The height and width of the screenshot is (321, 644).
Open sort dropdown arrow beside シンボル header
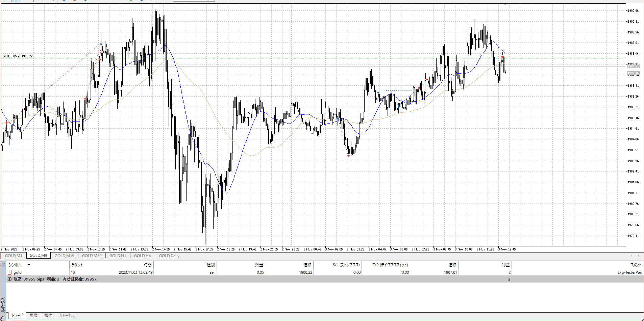(29, 265)
